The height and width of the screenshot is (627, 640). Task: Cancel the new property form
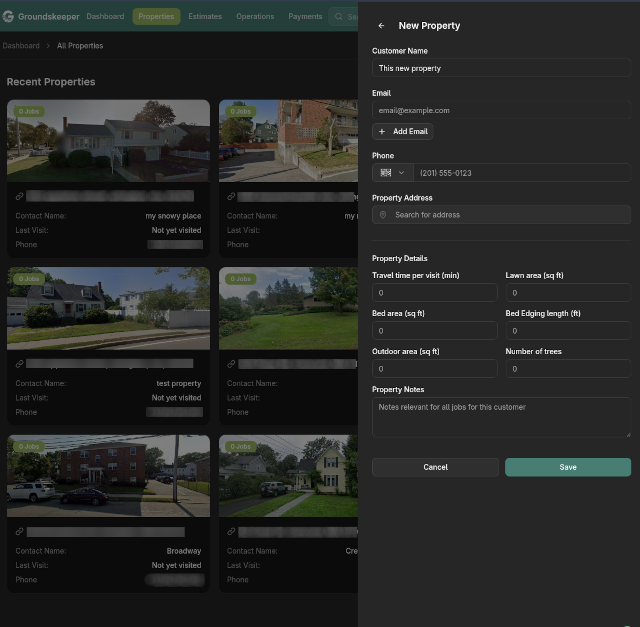[435, 467]
